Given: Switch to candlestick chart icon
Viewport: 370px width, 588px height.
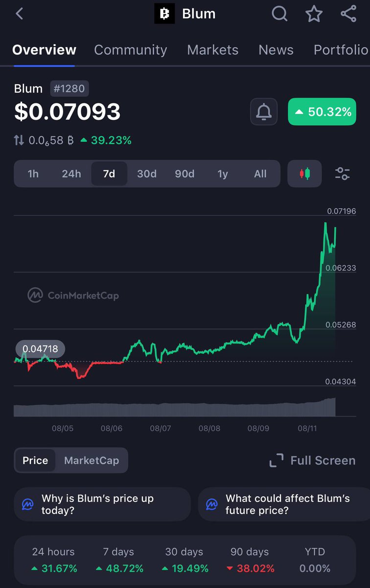Looking at the screenshot, I should pos(305,173).
